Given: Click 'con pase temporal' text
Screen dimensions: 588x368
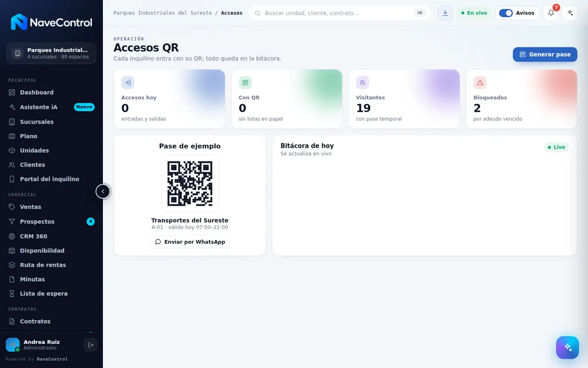Looking at the screenshot, I should click(x=379, y=119).
